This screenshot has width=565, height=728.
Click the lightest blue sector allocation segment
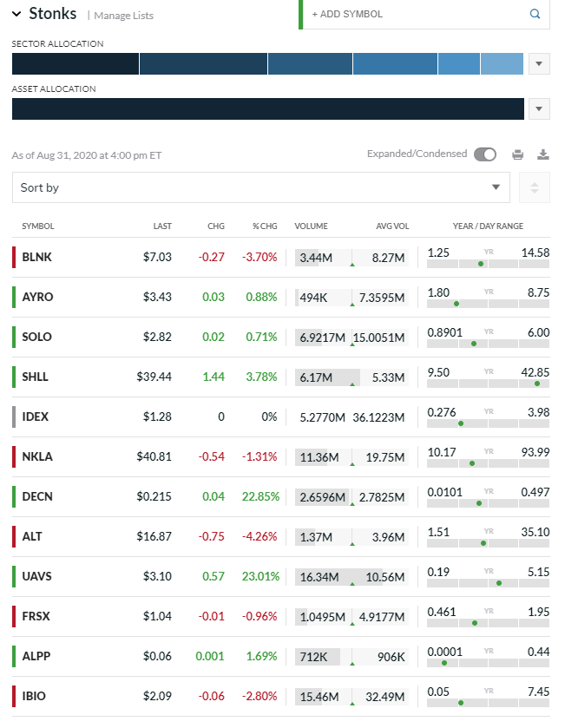(x=502, y=63)
